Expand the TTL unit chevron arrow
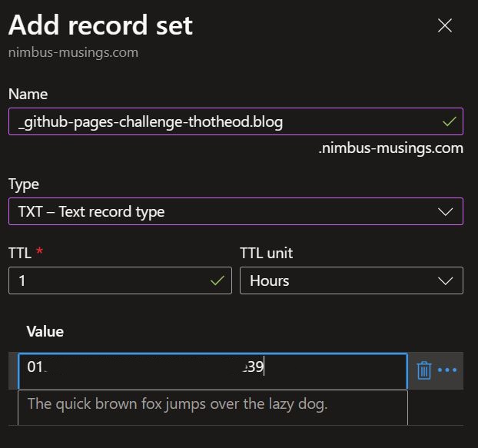This screenshot has width=478, height=448. tap(445, 280)
